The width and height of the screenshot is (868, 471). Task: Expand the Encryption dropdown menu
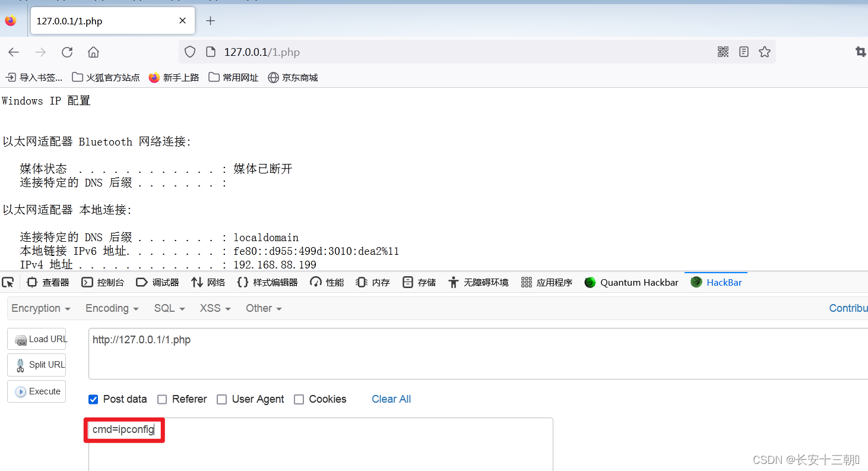click(41, 308)
